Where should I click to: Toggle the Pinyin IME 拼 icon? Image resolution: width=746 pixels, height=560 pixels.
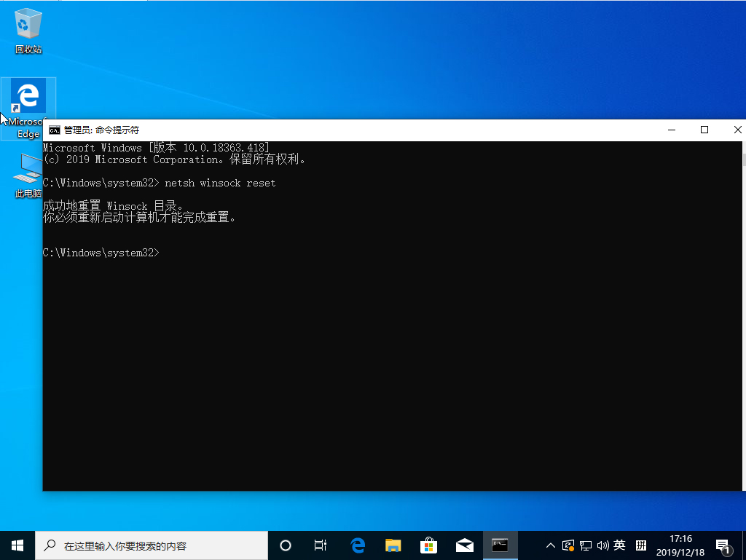tap(640, 545)
